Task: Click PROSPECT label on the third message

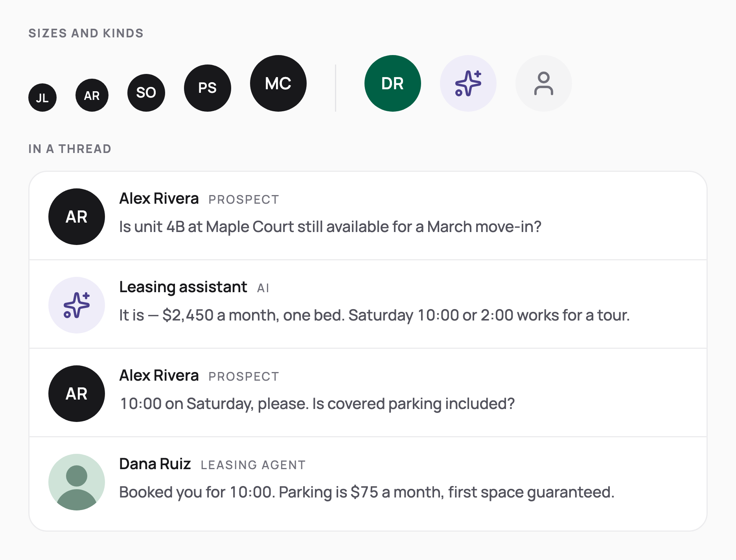Action: (244, 377)
